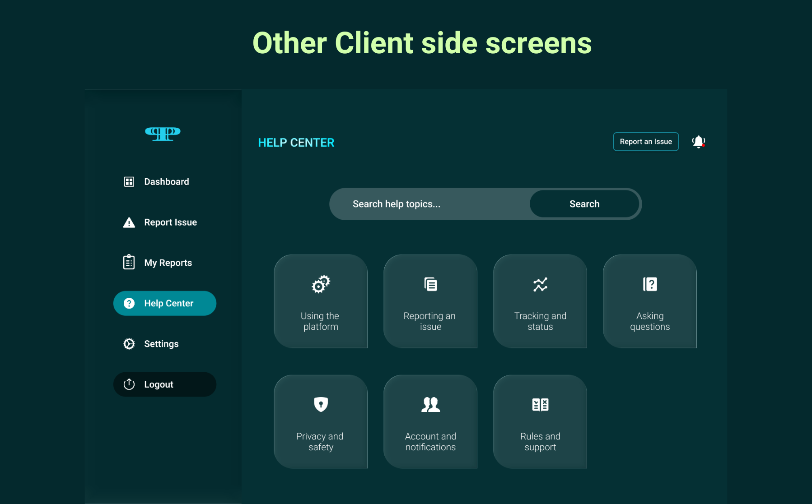This screenshot has width=812, height=504.
Task: Click the warning triangle icon beside Report Issue
Action: tap(129, 222)
